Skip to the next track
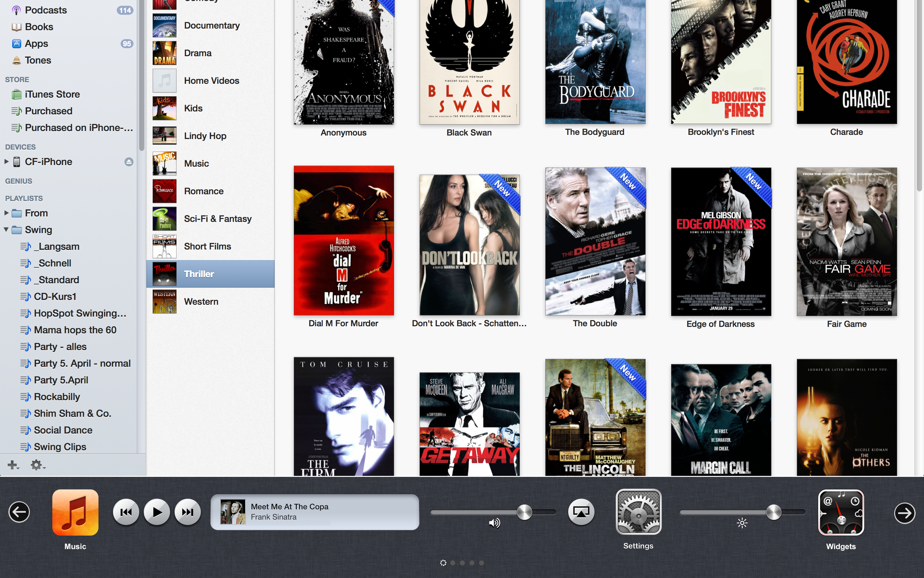The image size is (924, 578). (x=187, y=512)
